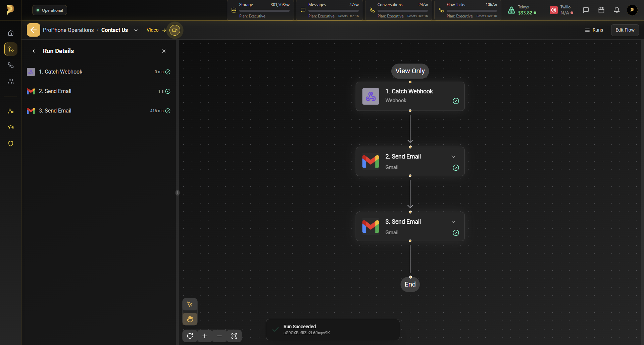Viewport: 644px width, 345px height.
Task: Select 3. Send Email run step
Action: (99, 111)
